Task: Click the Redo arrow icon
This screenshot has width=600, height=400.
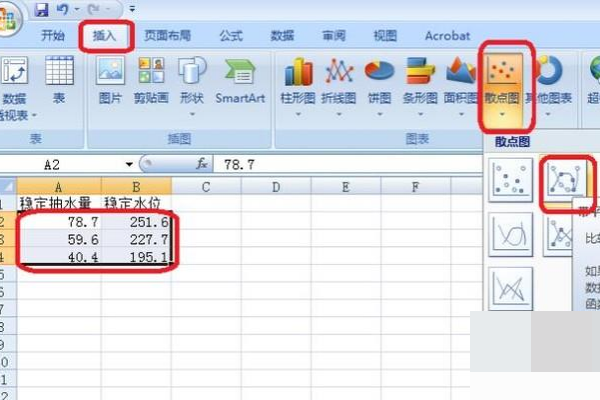Action: click(94, 9)
